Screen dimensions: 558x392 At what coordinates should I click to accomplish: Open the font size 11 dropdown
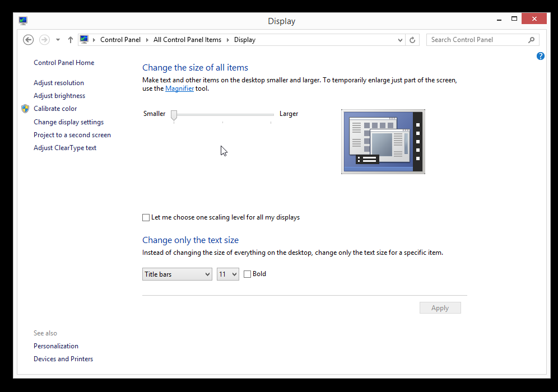pyautogui.click(x=228, y=274)
